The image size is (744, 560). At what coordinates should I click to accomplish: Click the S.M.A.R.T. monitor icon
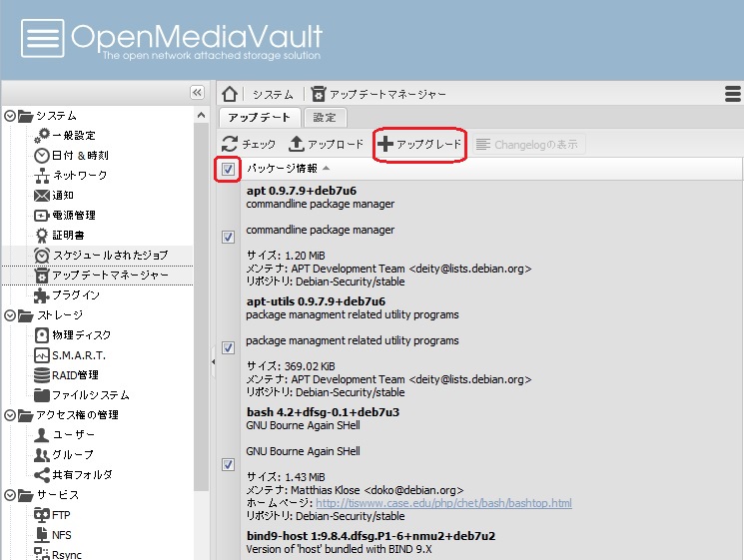tap(42, 355)
